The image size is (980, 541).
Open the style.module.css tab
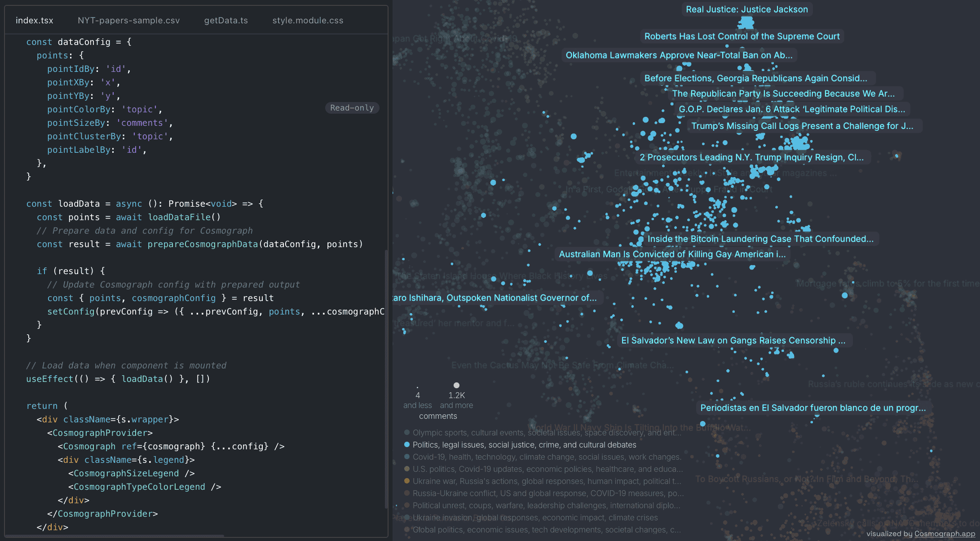coord(308,20)
